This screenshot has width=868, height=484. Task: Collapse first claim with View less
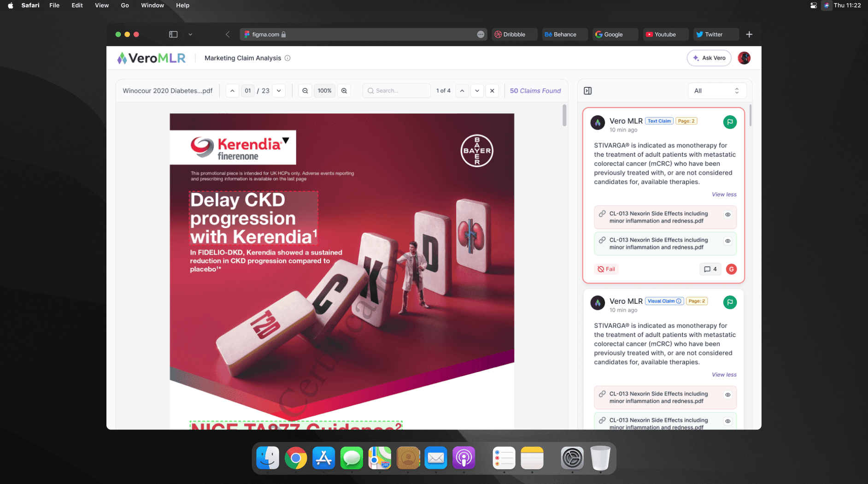tap(724, 195)
